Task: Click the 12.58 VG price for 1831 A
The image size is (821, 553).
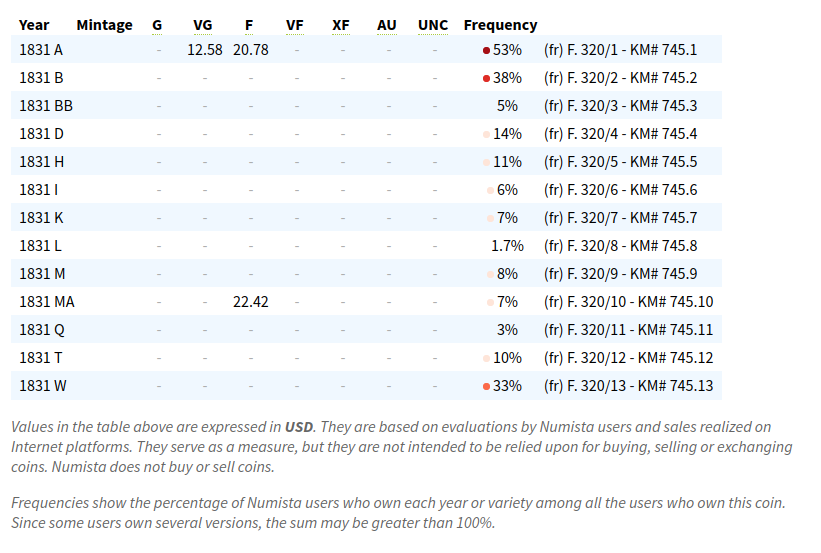Action: coord(205,50)
